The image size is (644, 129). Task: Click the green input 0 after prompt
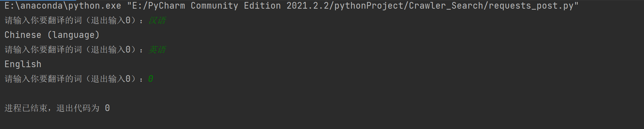tap(151, 79)
